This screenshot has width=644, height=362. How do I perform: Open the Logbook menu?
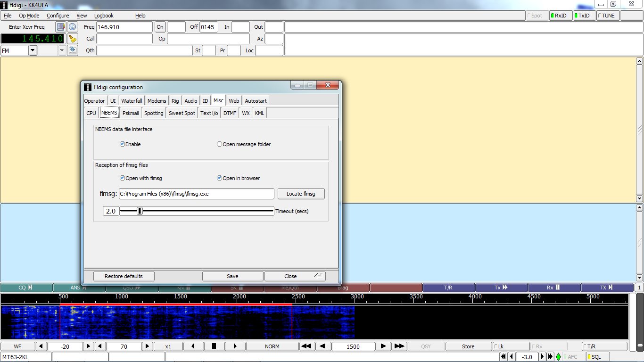pos(104,16)
